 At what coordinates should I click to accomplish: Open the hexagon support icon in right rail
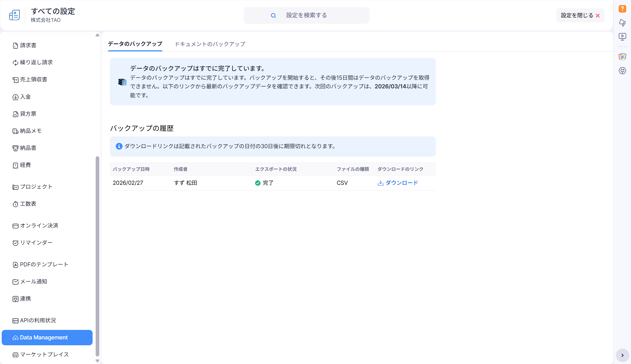pos(622,71)
